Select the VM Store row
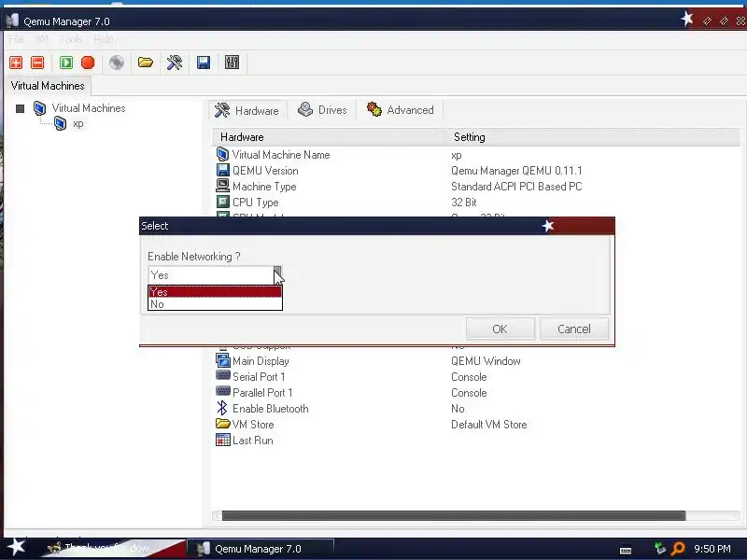 (476, 425)
